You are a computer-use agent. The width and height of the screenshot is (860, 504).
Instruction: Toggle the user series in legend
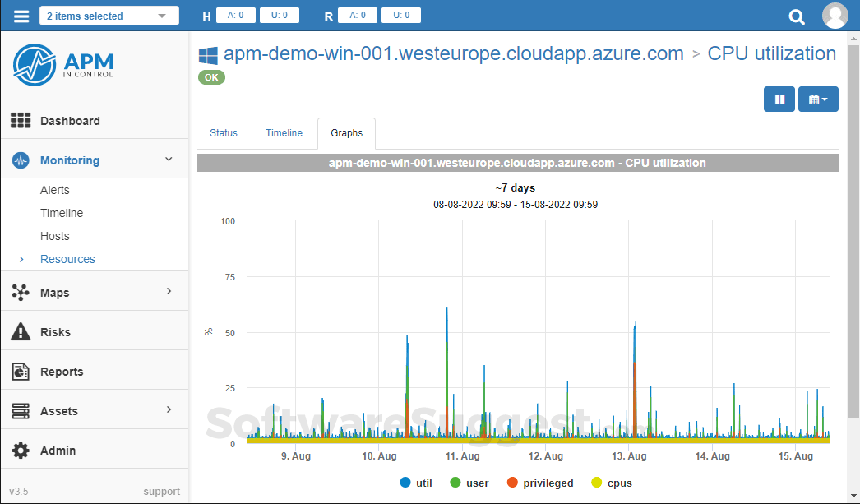(469, 483)
